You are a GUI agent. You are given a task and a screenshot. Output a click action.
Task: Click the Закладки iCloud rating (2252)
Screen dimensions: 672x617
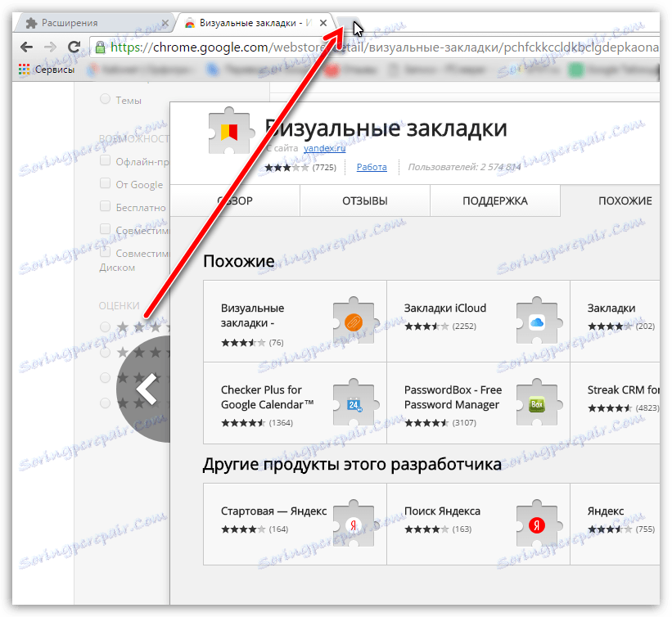point(440,326)
